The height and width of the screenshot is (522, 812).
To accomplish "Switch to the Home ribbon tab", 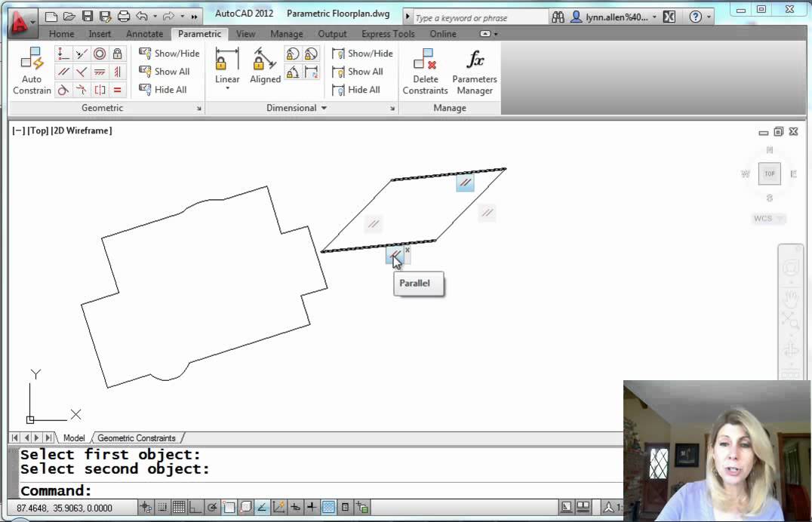I will tap(62, 34).
